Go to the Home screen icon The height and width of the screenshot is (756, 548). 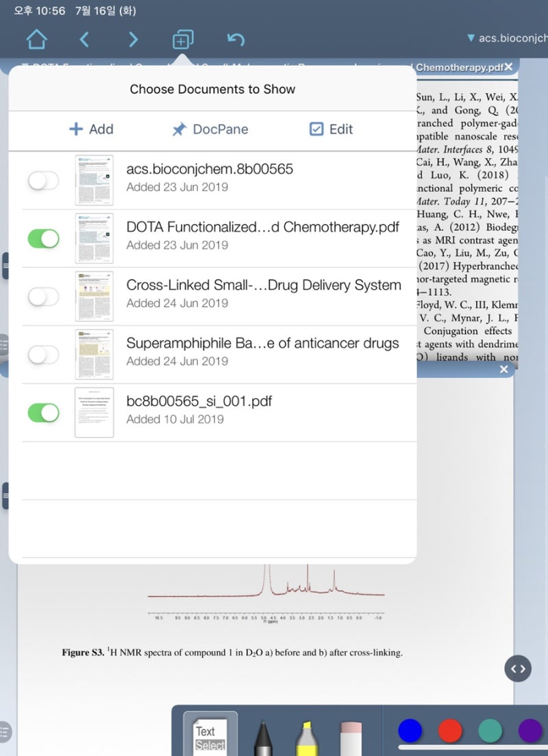pos(37,39)
